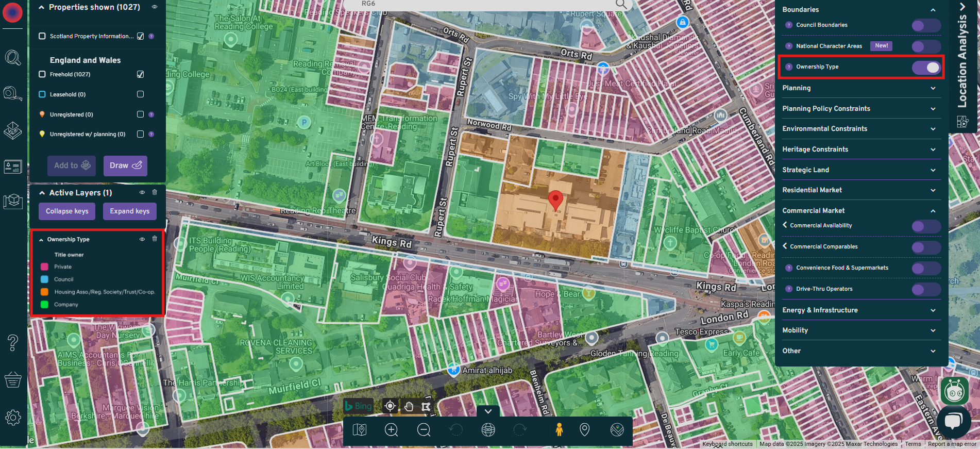
Task: Enable the Council Boundaries toggle
Action: pyautogui.click(x=926, y=25)
